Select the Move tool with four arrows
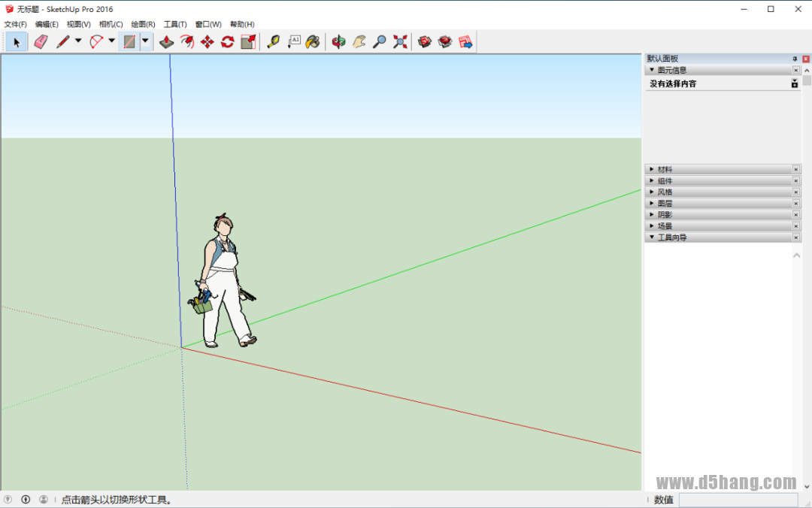This screenshot has width=812, height=508. 208,42
